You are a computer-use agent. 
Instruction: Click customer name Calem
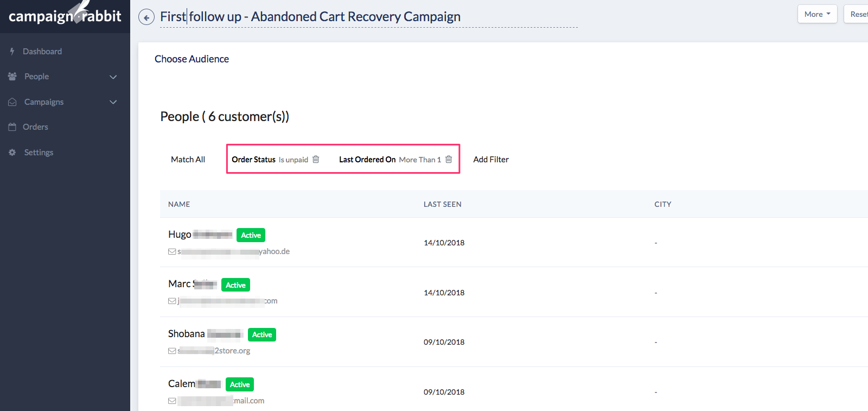182,384
